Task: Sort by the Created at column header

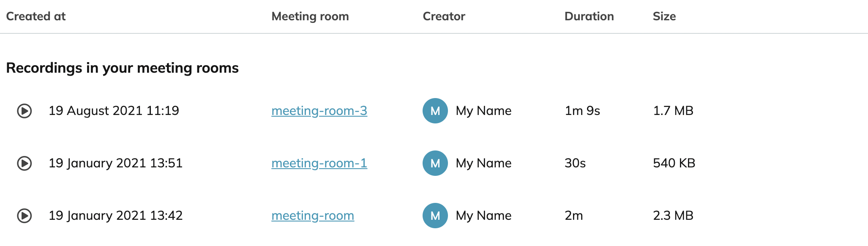Action: pos(36,16)
